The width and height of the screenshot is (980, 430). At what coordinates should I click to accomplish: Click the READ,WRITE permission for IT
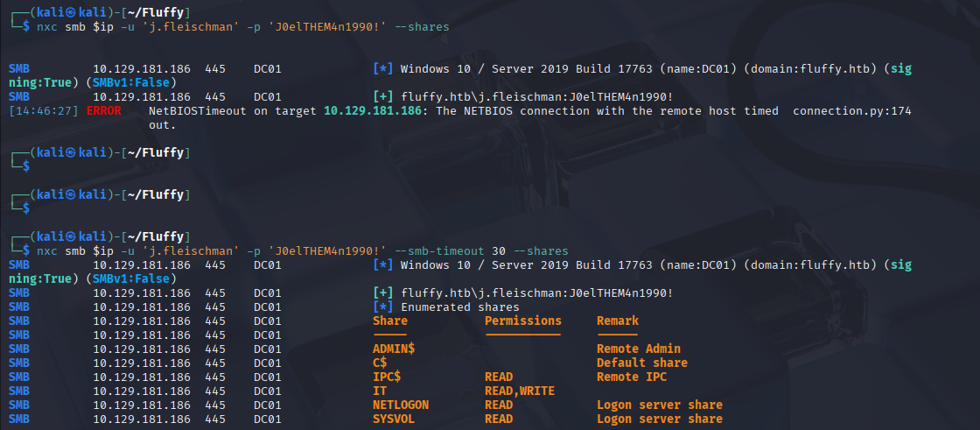click(x=520, y=391)
